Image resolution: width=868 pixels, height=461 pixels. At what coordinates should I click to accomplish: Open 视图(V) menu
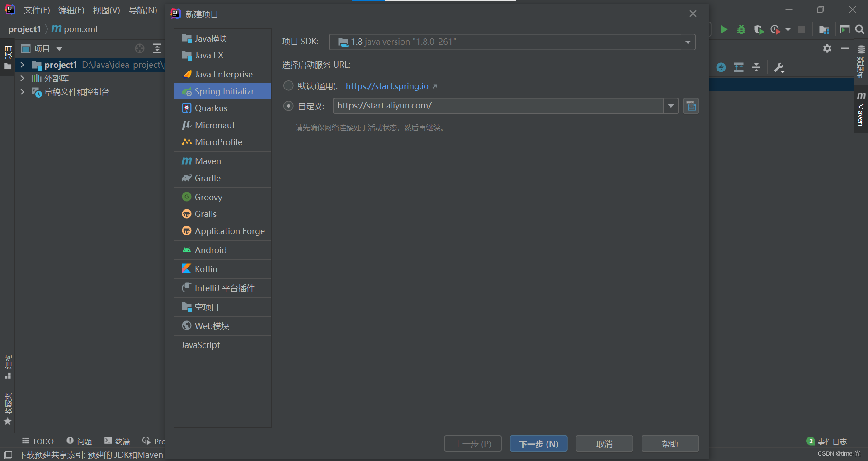106,10
